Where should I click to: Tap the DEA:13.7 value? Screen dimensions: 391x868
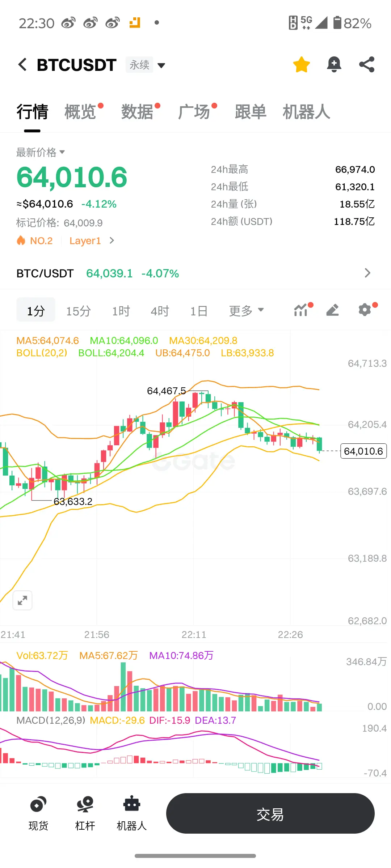click(215, 720)
